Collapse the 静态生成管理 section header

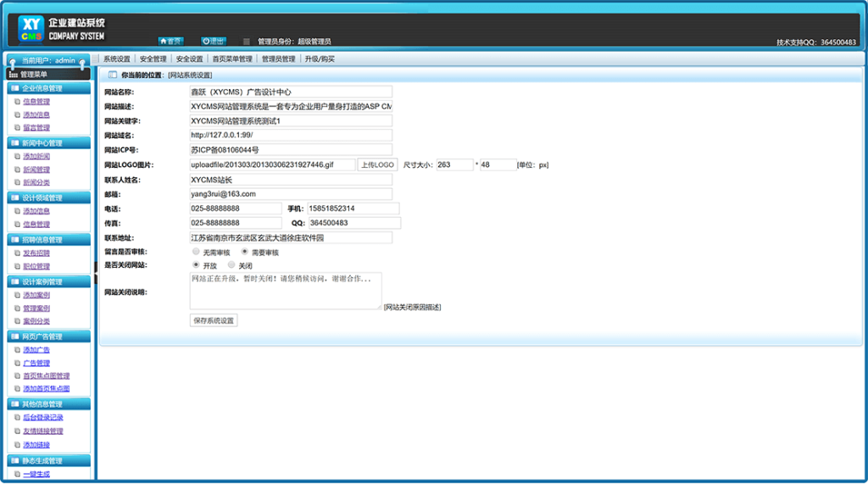tap(48, 461)
